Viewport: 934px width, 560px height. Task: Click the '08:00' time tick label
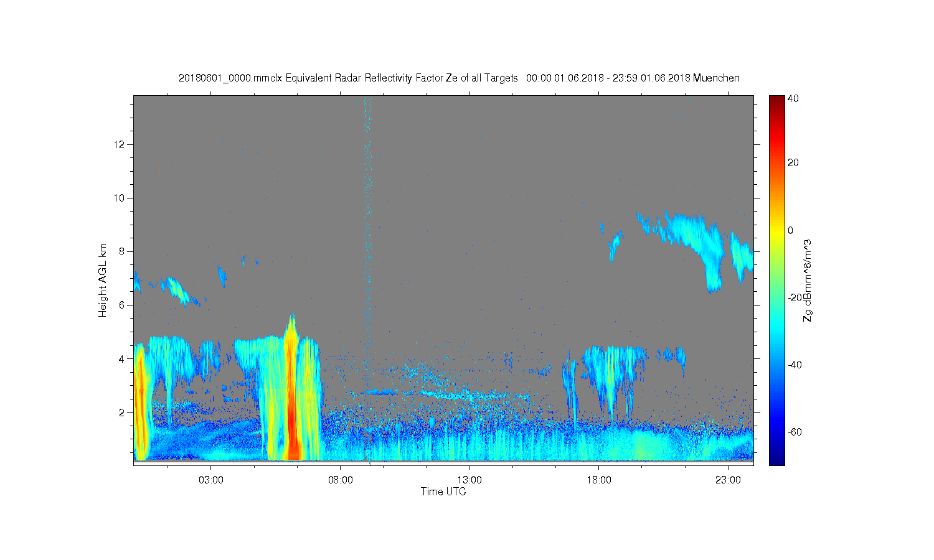341,480
